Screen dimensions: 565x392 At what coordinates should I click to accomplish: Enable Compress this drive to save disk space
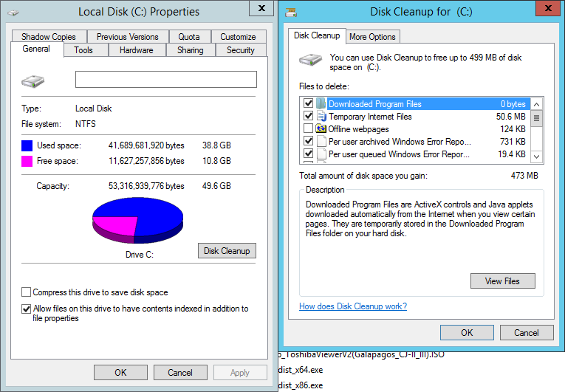click(26, 292)
